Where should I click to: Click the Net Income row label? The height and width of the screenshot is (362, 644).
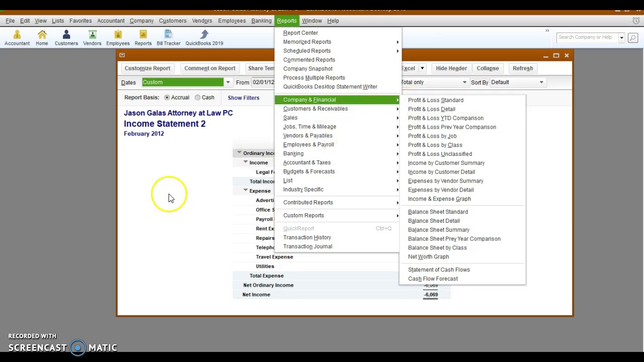coord(256,295)
